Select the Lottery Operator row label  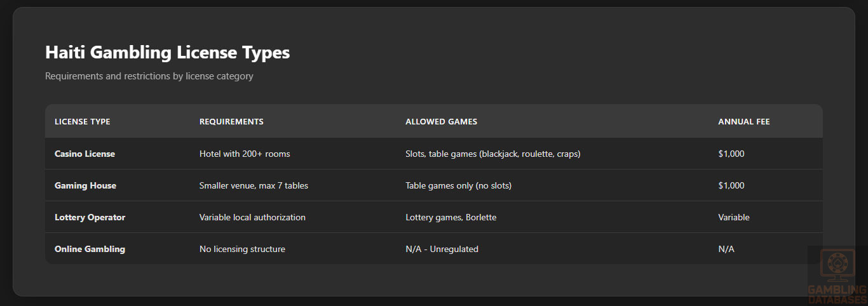(90, 217)
